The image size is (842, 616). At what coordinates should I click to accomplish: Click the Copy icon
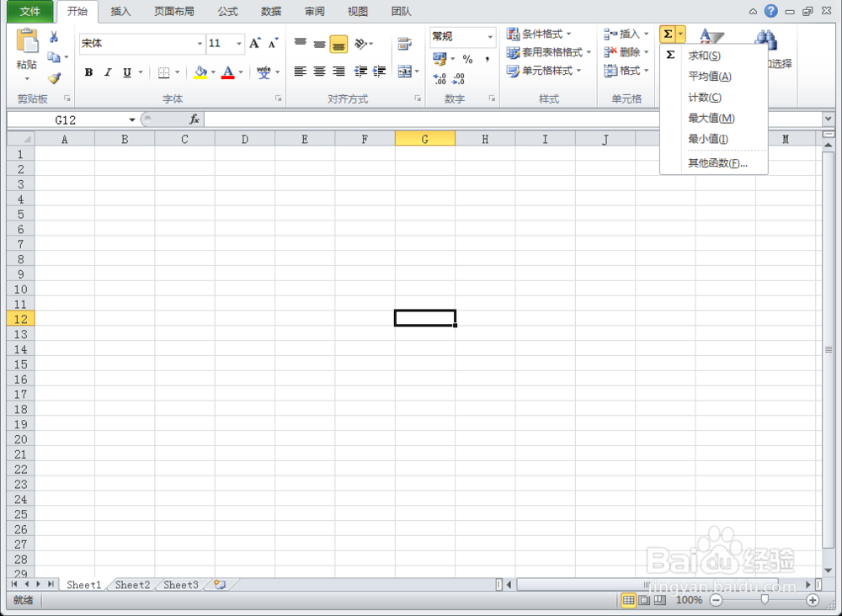pos(54,57)
